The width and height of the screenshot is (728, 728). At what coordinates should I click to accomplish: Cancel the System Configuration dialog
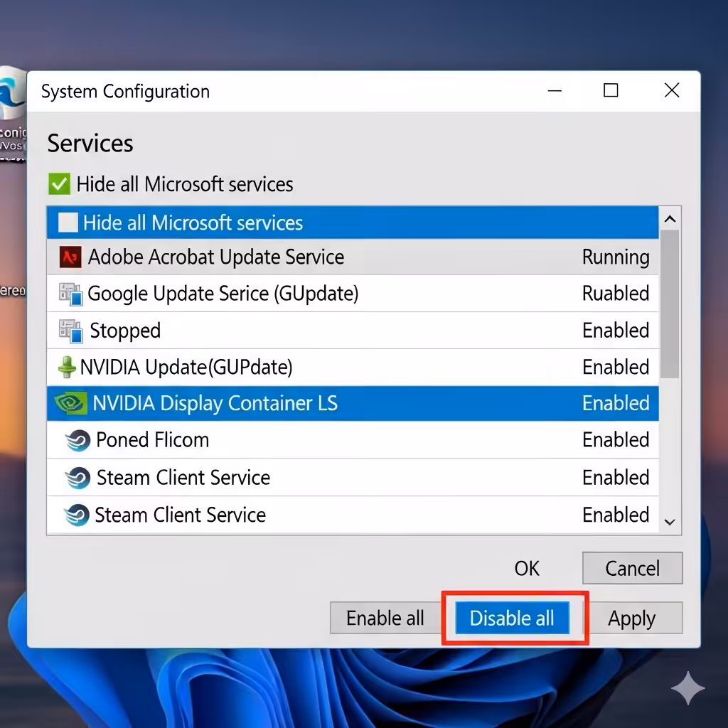[x=632, y=568]
